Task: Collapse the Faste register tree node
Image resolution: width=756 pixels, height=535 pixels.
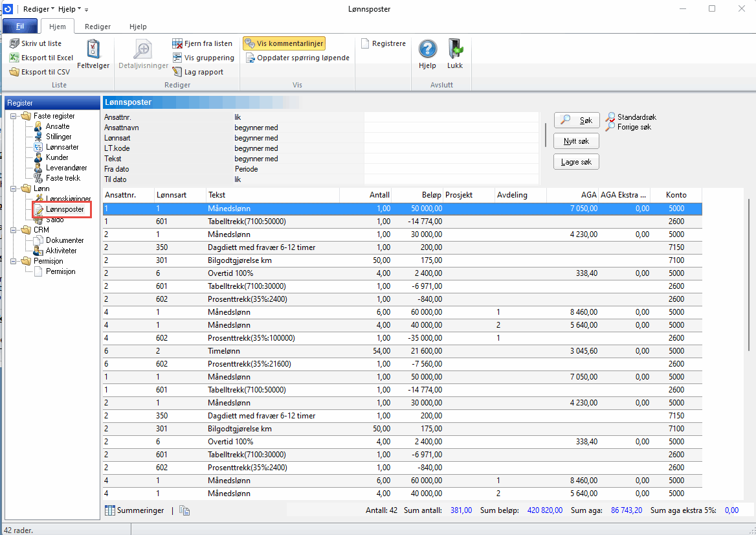Action: pos(14,116)
